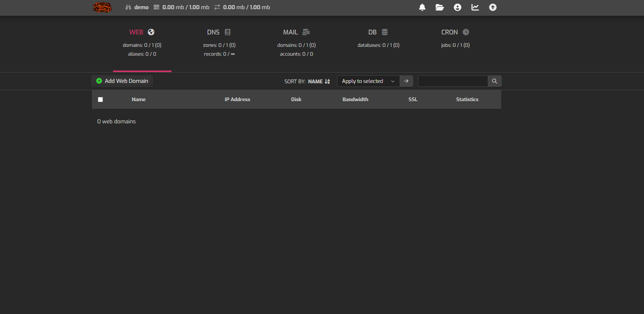
Task: Click the 'accounts: 0 / 0' text
Action: coord(297,54)
